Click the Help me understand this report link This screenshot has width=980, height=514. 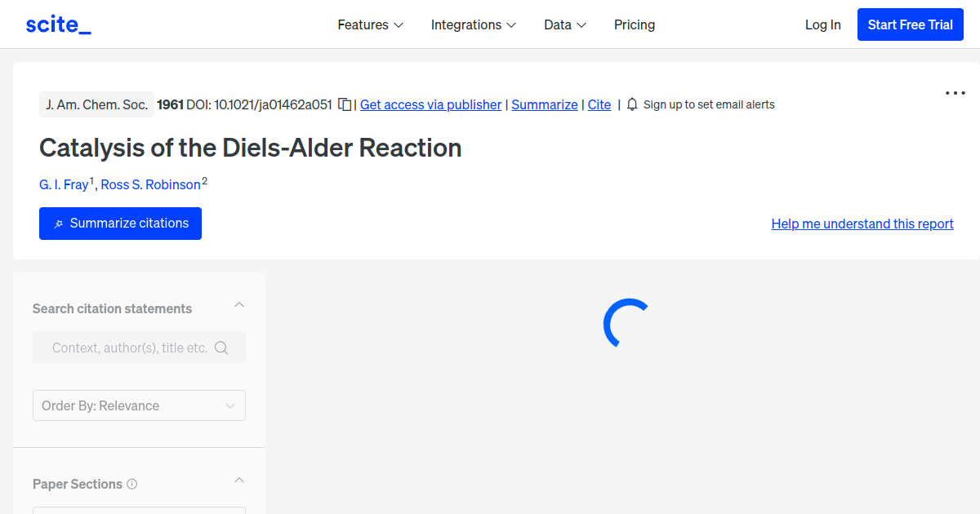pyautogui.click(x=862, y=224)
